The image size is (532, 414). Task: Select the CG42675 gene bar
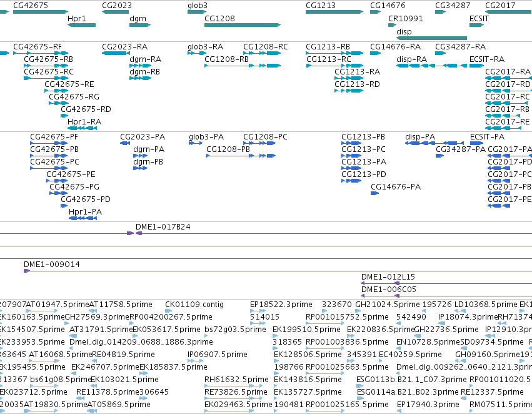(x=41, y=12)
